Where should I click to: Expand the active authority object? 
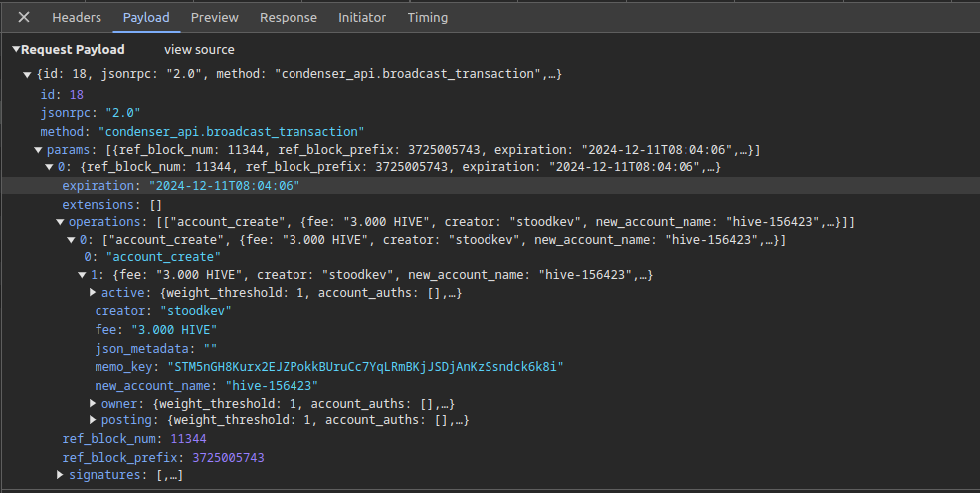(x=94, y=293)
